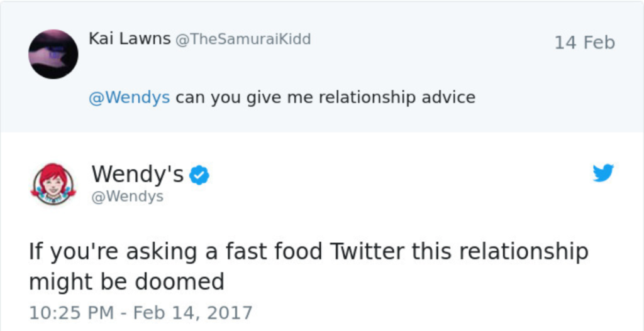This screenshot has height=331, width=644.
Task: Visit the @TheSamuraiKidd handle
Action: coord(243,39)
